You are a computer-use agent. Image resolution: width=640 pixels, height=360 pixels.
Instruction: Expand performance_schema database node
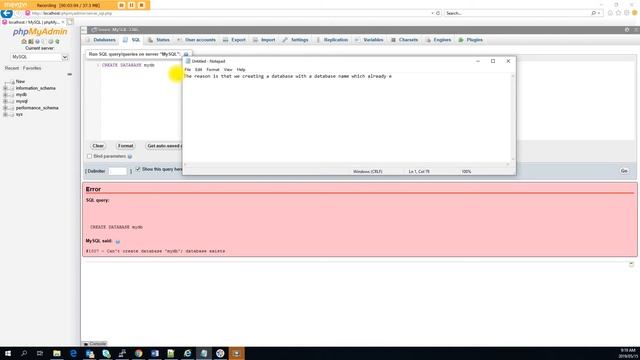(5, 108)
